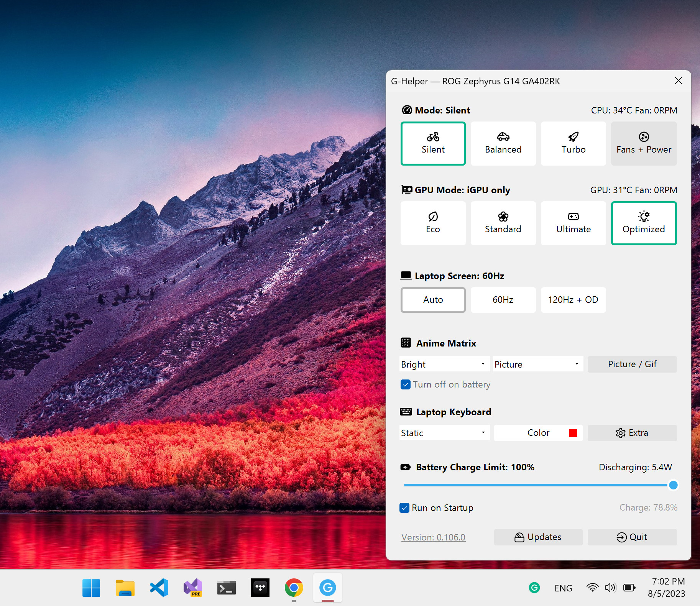
Task: Click Grammarly tray icon
Action: tap(534, 588)
